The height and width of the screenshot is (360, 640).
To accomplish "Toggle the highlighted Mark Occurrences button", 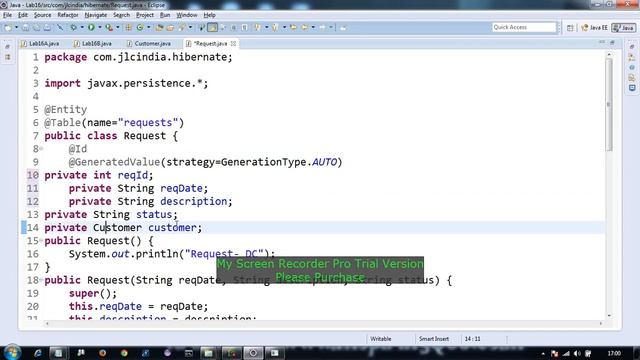I will 213,27.
